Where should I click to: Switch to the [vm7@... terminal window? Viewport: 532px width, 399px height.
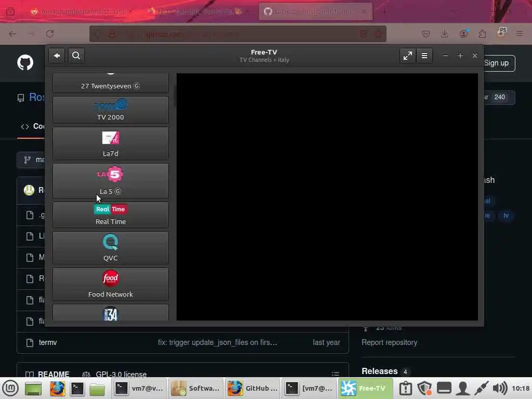coord(309,389)
